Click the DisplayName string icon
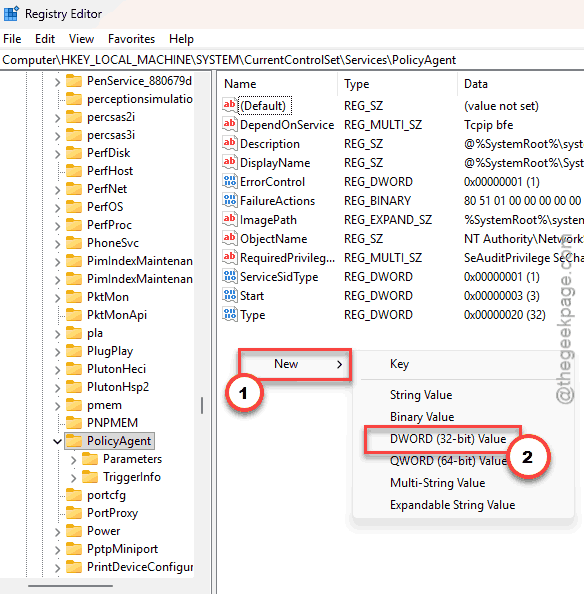The image size is (584, 594). (x=230, y=162)
